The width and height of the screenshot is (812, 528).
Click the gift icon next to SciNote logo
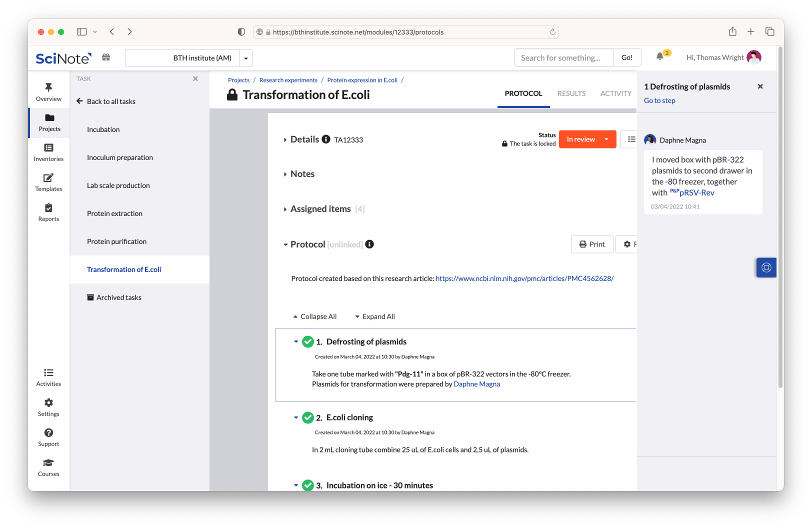(106, 57)
